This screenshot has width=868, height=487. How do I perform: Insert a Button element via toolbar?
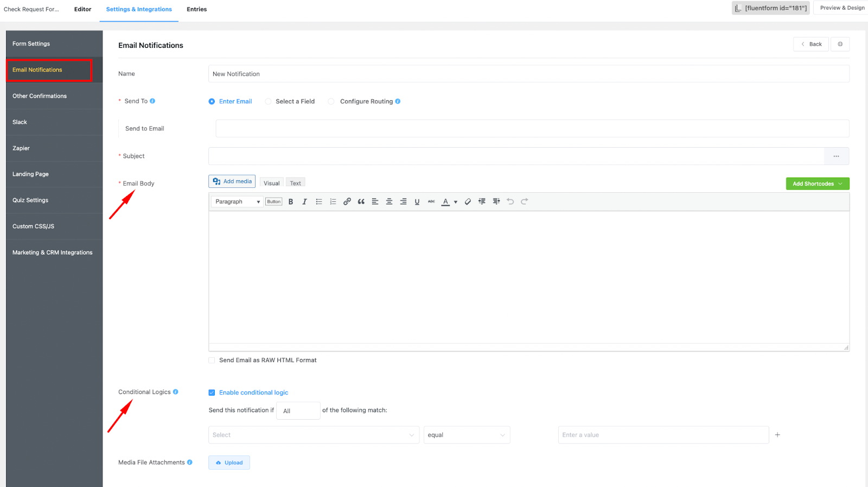pyautogui.click(x=274, y=201)
